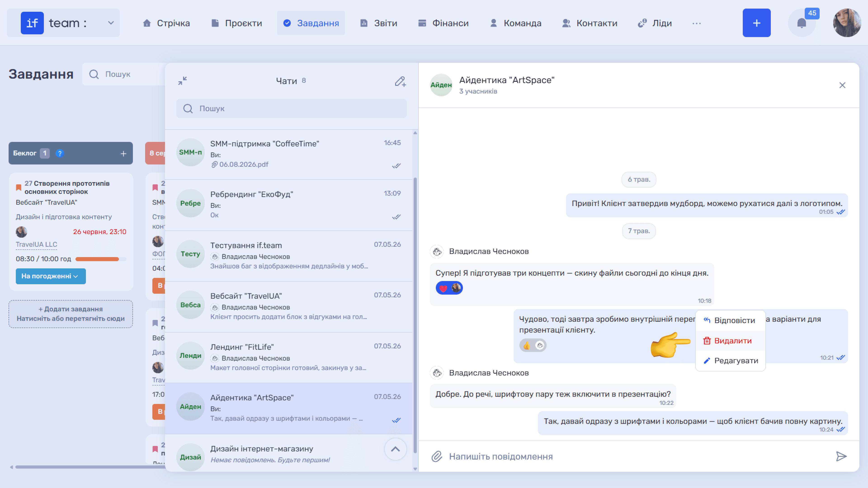
Task: Focus the chats list search field
Action: click(291, 108)
